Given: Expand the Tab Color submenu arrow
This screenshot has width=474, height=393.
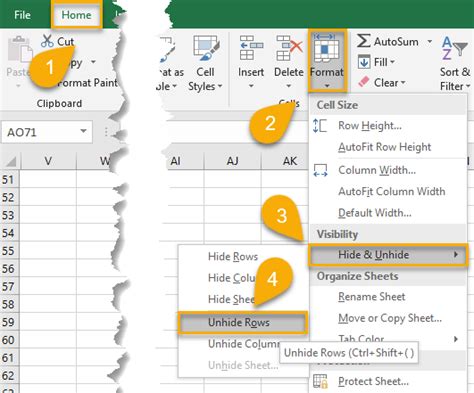Looking at the screenshot, I should (456, 339).
